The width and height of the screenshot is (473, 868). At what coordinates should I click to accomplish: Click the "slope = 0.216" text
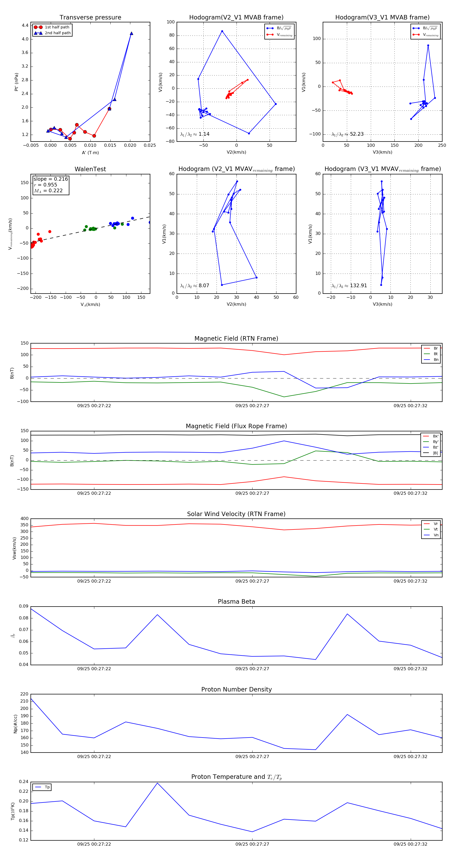(x=50, y=179)
